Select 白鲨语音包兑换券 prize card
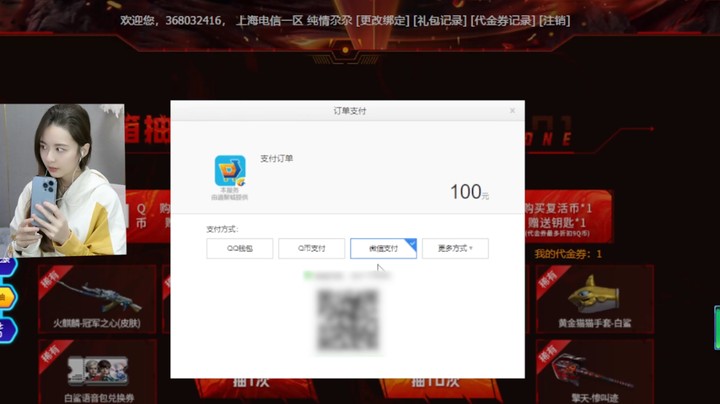Screen dimensions: 720x404 tap(97, 372)
